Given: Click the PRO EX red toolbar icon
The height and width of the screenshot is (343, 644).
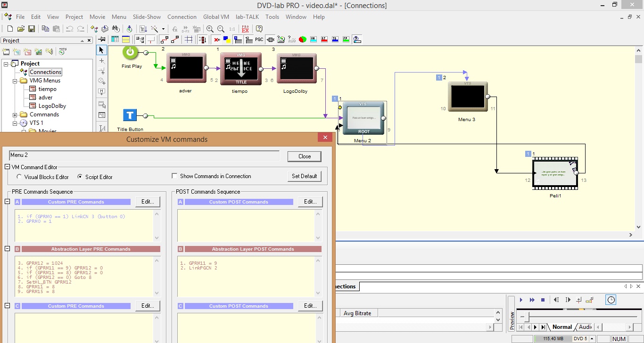Looking at the screenshot, I should click(x=245, y=29).
